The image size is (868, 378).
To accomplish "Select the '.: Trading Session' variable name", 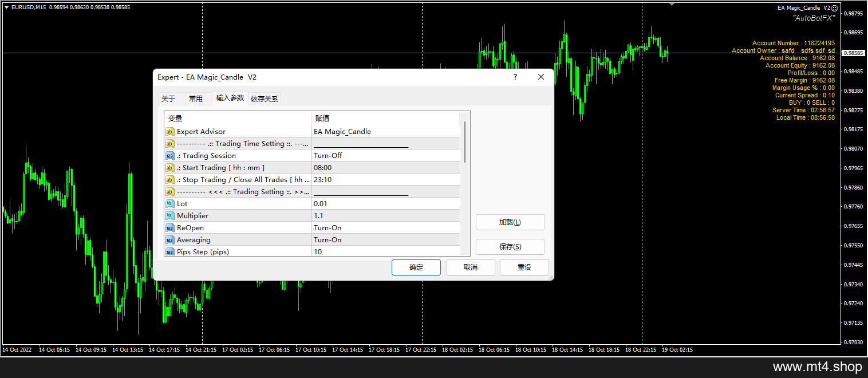I will point(206,156).
